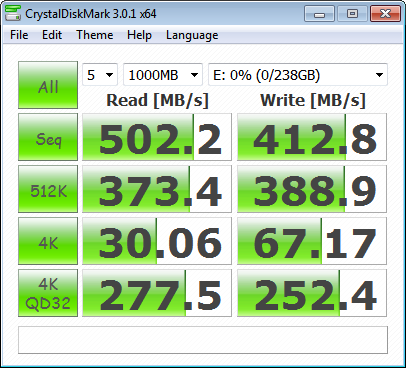Select the 4K read result 30.06

[157, 241]
